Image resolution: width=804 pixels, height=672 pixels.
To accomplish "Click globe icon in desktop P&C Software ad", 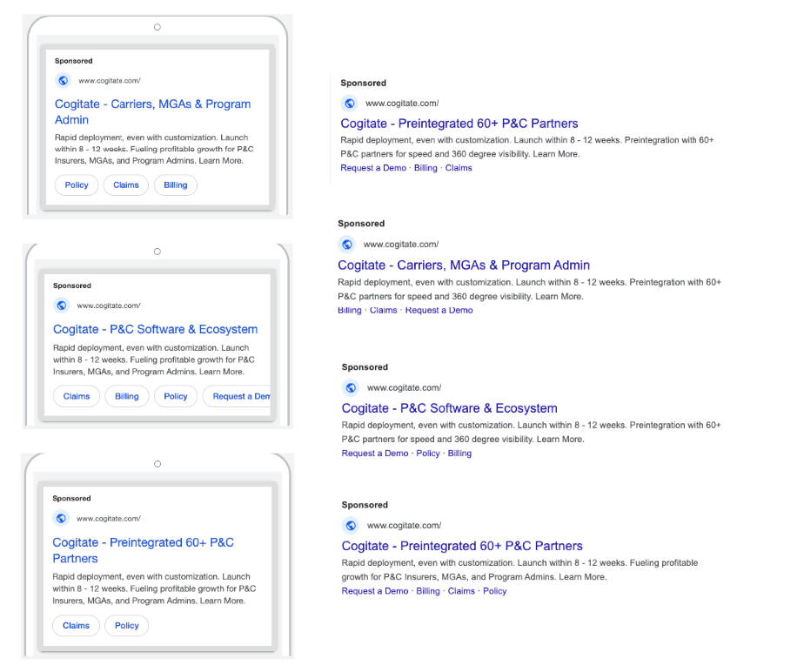I will pyautogui.click(x=351, y=388).
